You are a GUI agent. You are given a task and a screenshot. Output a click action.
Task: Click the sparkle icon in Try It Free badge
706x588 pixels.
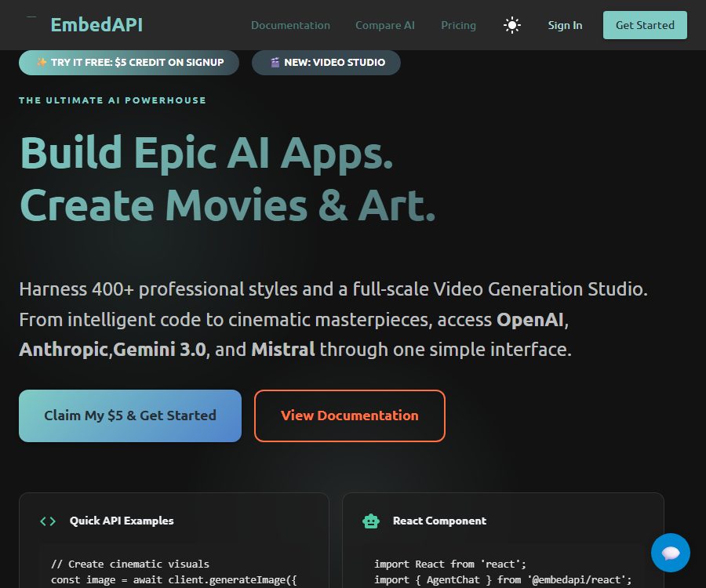pos(42,62)
